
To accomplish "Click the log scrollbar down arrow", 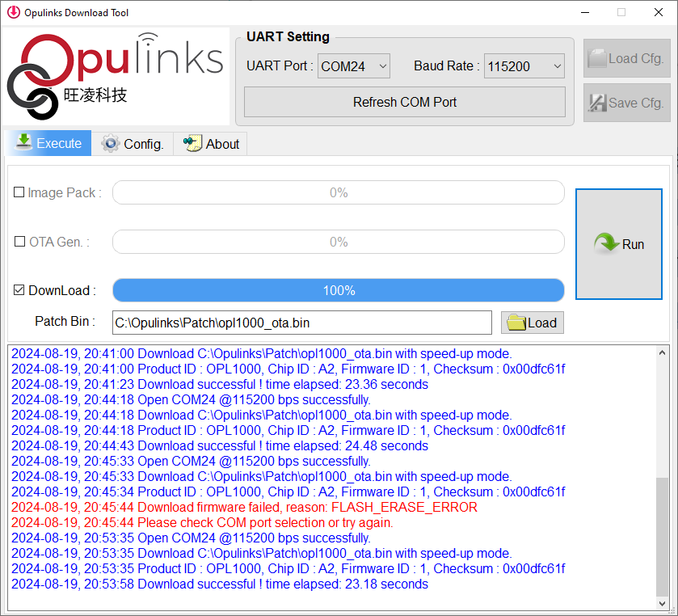I will pos(662,603).
